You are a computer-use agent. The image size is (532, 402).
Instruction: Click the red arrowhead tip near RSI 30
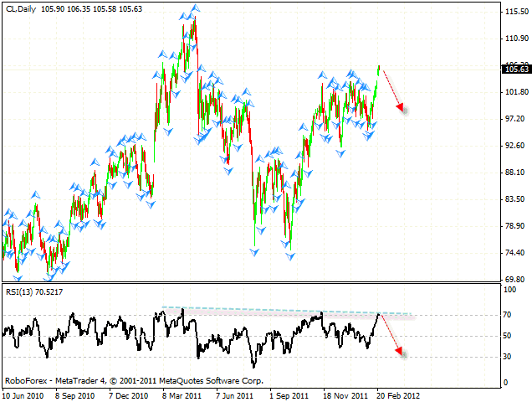(402, 353)
